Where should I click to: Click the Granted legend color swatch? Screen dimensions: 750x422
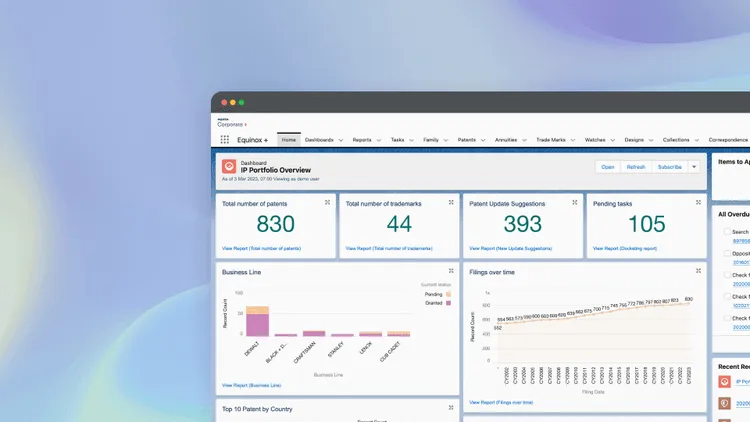449,303
